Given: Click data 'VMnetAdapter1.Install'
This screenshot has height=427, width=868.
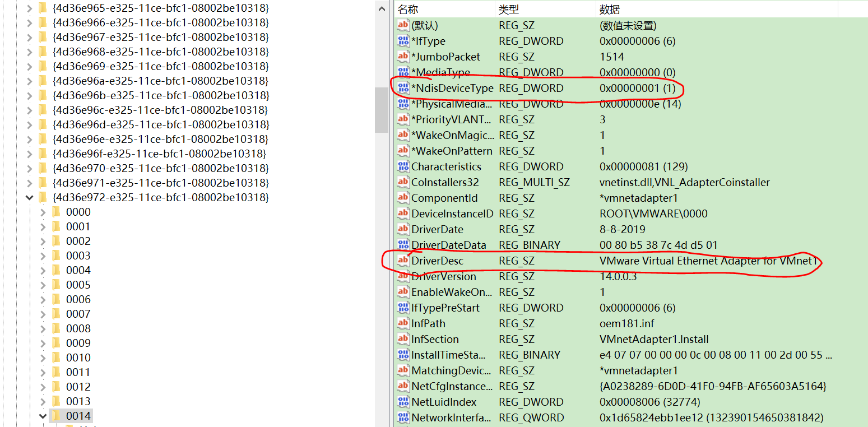Looking at the screenshot, I should (x=654, y=339).
